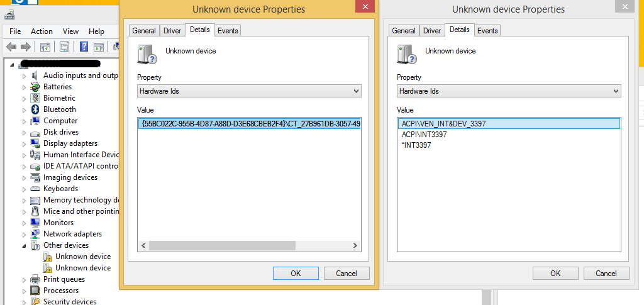644x305 pixels.
Task: Collapse the Other devices tree node
Action: 25,246
